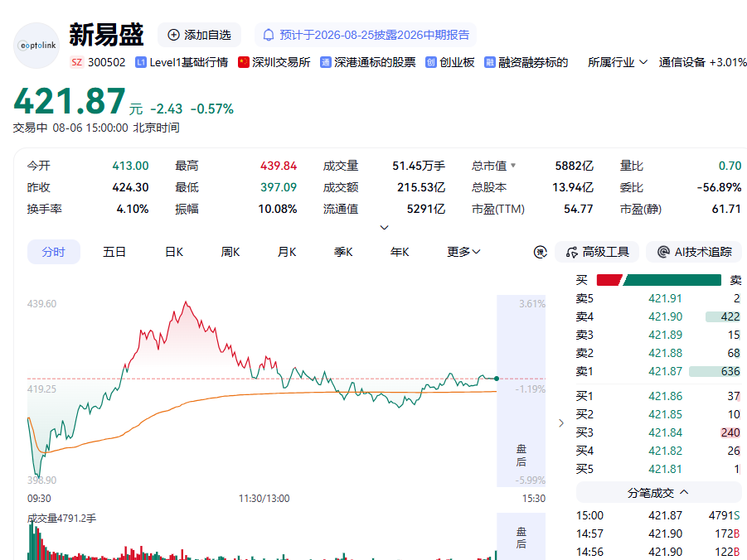Click the 卖3 row price 421.89
Viewport: 747px width, 560px height.
(x=665, y=335)
